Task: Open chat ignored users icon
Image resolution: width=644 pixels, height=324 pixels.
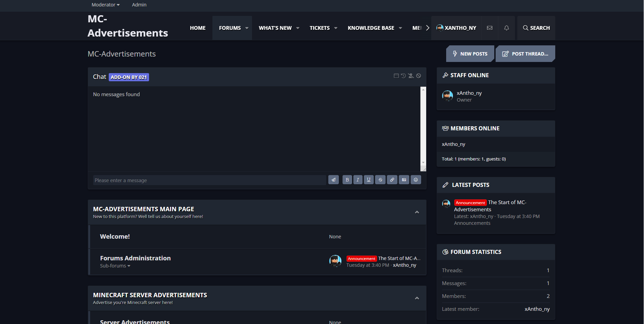Action: [411, 76]
